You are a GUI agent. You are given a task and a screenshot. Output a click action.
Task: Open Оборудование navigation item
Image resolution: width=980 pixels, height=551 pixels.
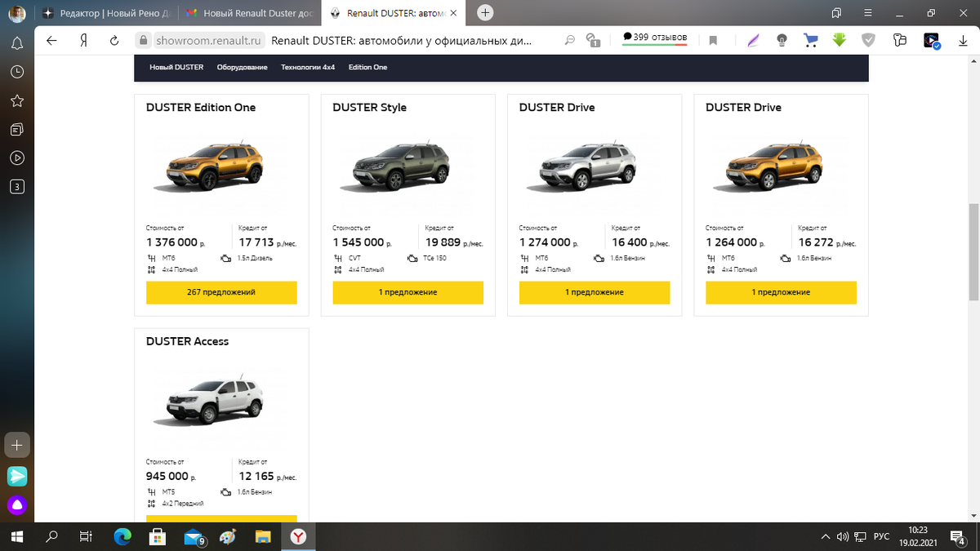point(242,67)
